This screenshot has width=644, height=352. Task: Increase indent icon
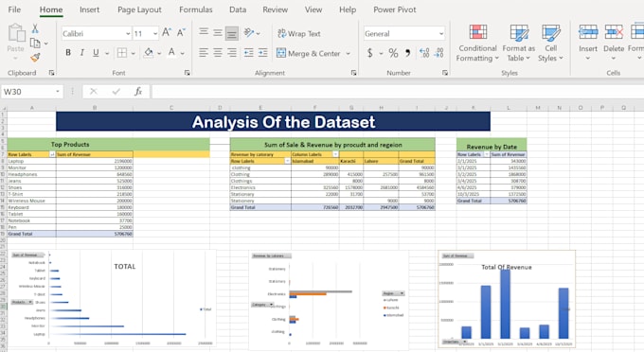(263, 52)
